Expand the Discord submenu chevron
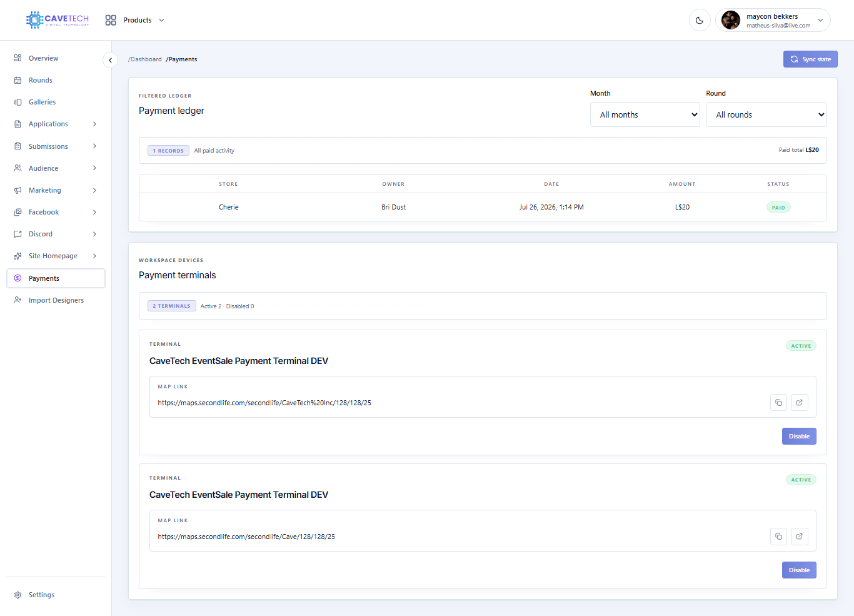854x616 pixels. click(94, 234)
